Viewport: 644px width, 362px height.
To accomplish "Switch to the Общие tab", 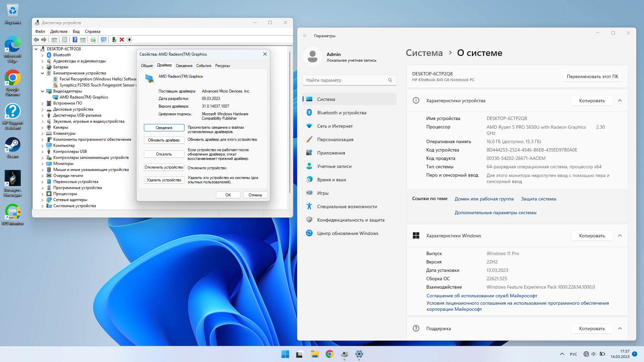I will tap(147, 66).
